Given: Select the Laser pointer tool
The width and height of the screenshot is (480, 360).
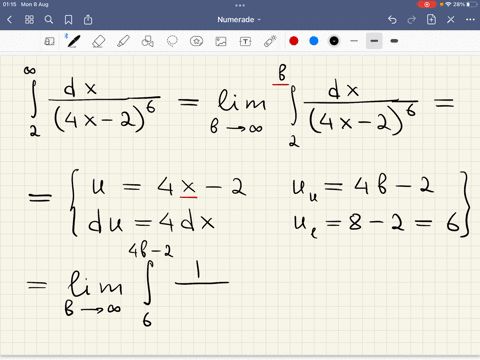Looking at the screenshot, I should (x=270, y=41).
